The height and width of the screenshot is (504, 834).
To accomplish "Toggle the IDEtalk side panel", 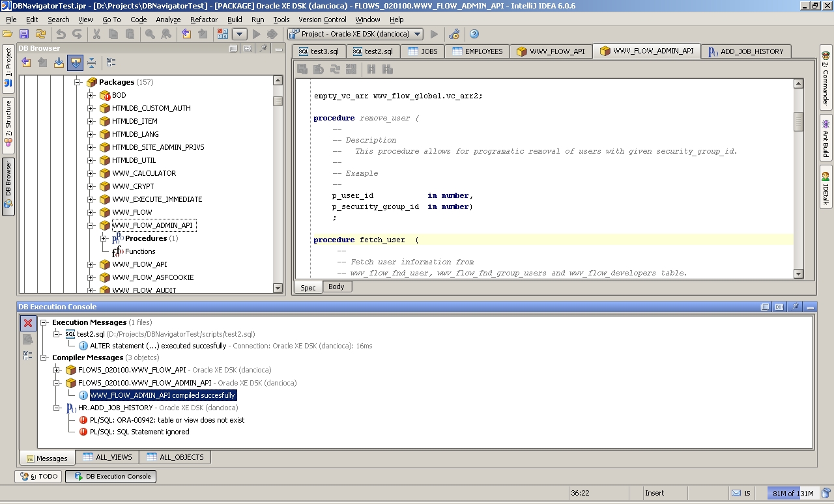I will [x=826, y=187].
